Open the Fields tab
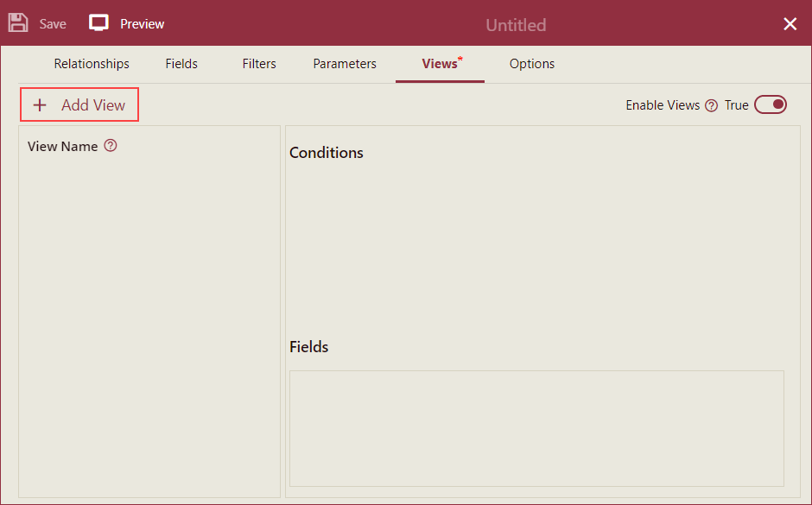 pos(181,64)
